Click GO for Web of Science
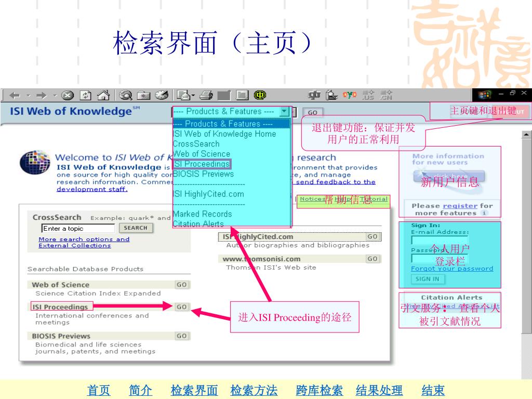This screenshot has width=532, height=399. pyautogui.click(x=182, y=285)
